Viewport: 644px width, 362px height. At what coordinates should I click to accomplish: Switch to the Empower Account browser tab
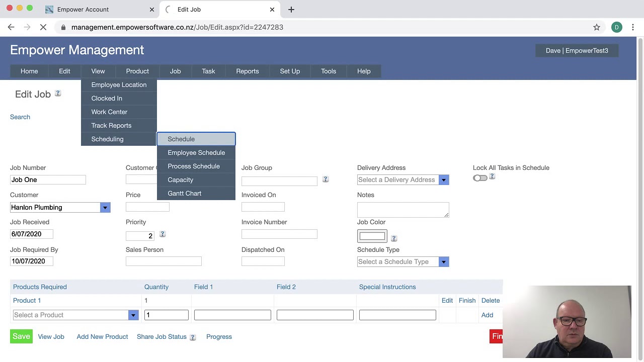point(100,10)
